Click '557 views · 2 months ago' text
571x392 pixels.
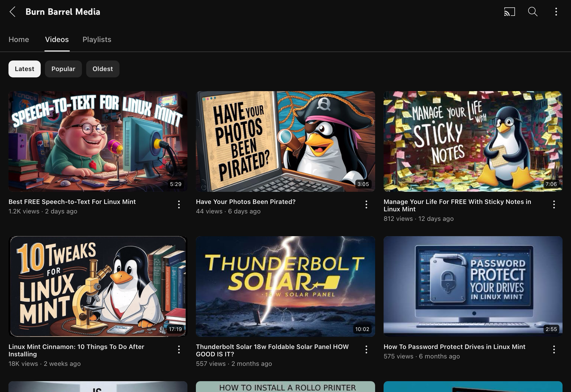234,364
